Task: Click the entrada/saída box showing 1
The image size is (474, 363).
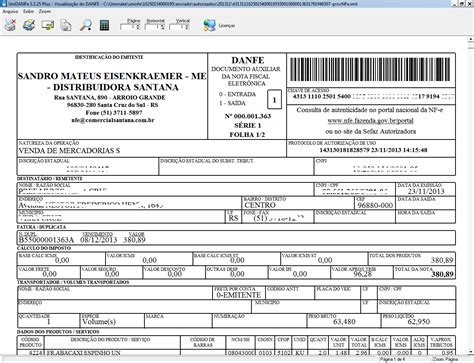Action: tap(274, 100)
